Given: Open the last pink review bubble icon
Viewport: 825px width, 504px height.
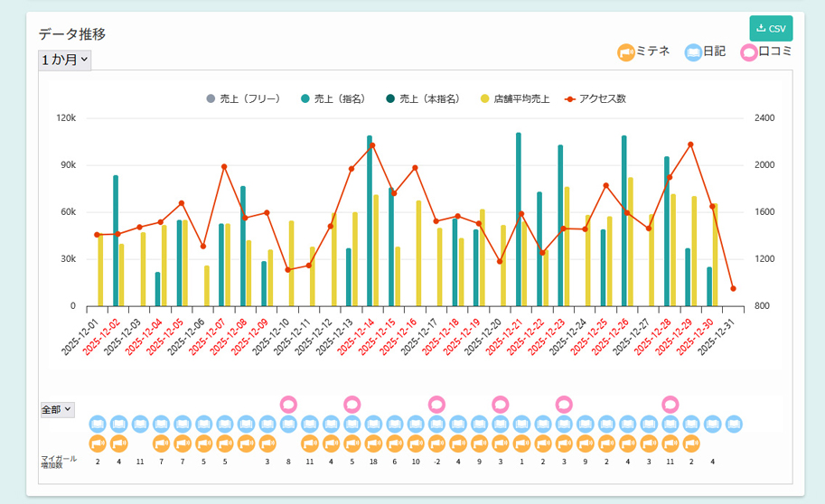Looking at the screenshot, I should pos(670,404).
